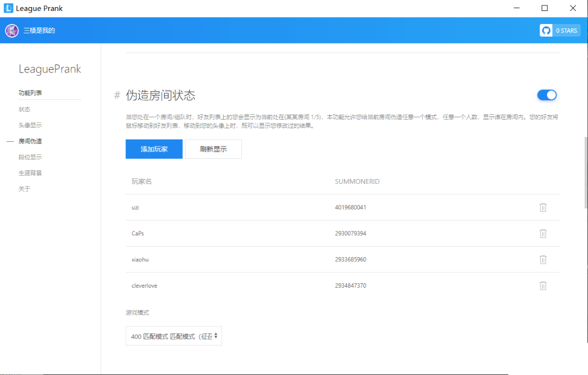Click the 玩家名 column header

point(142,181)
